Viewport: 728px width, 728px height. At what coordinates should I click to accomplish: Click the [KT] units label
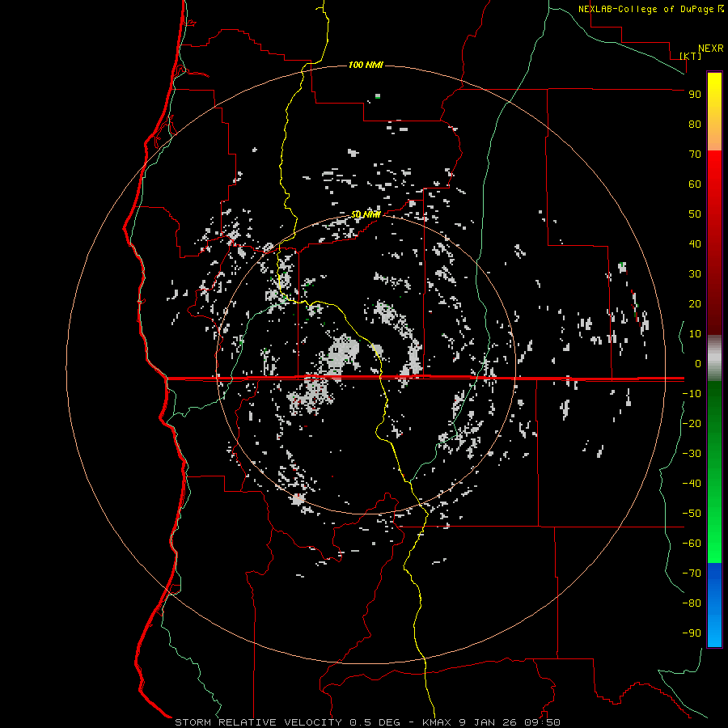[691, 56]
